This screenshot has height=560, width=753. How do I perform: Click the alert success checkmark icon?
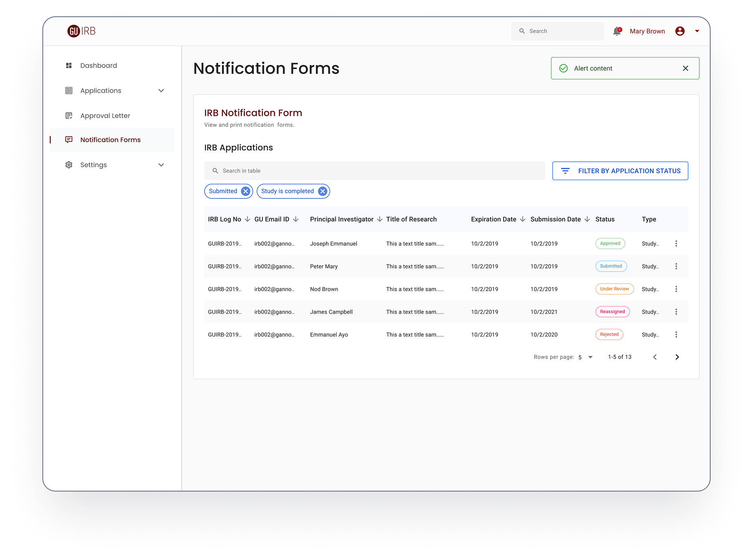[564, 68]
